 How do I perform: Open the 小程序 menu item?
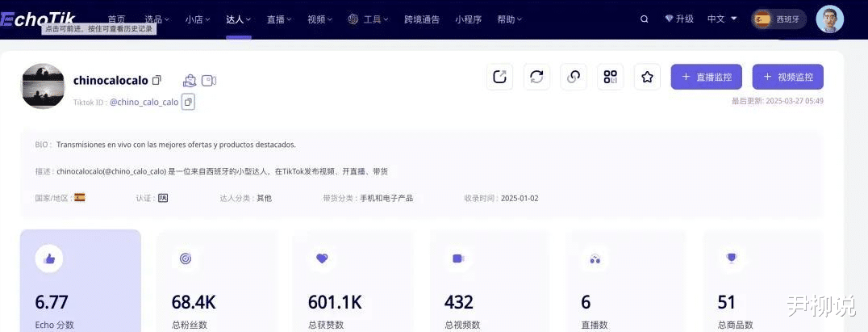click(x=469, y=19)
